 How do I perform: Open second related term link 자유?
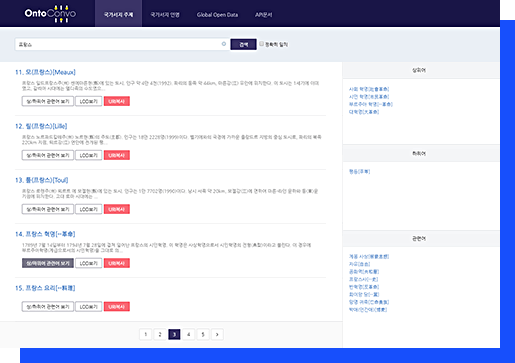(359, 264)
